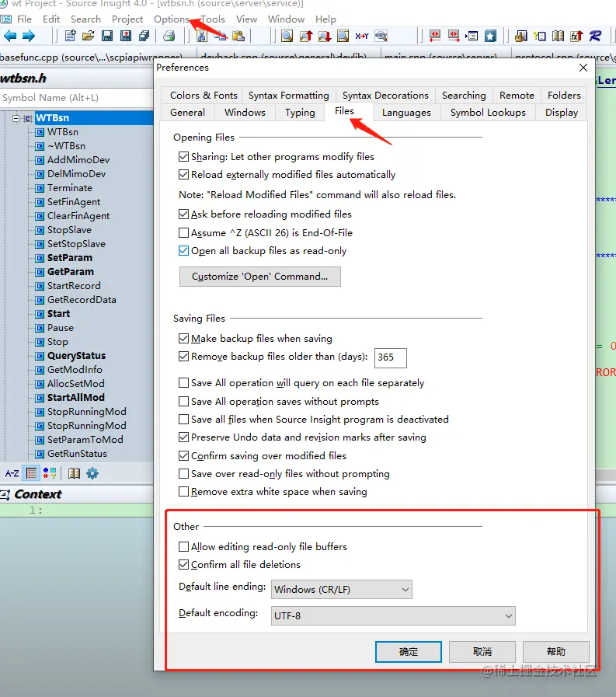Switch to the Symbol Lookups tab
The width and height of the screenshot is (616, 697).
(488, 113)
